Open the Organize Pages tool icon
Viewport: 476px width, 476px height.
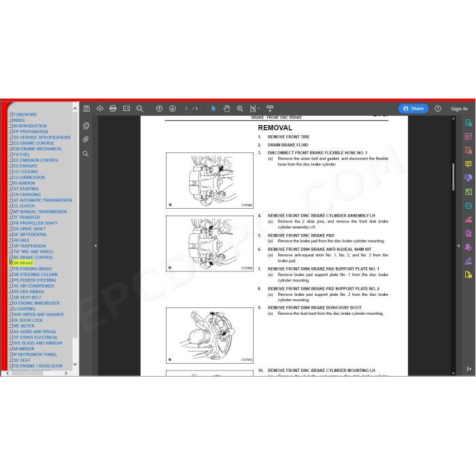[468, 136]
